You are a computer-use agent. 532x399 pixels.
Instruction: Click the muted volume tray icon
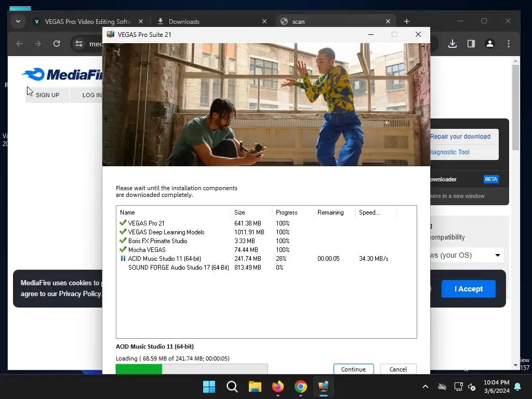pos(472,387)
